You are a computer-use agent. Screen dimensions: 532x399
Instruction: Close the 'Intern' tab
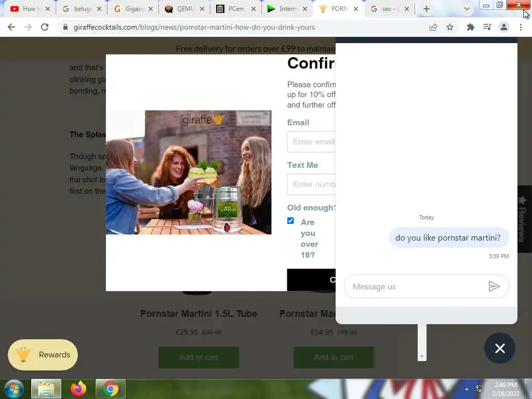point(305,9)
